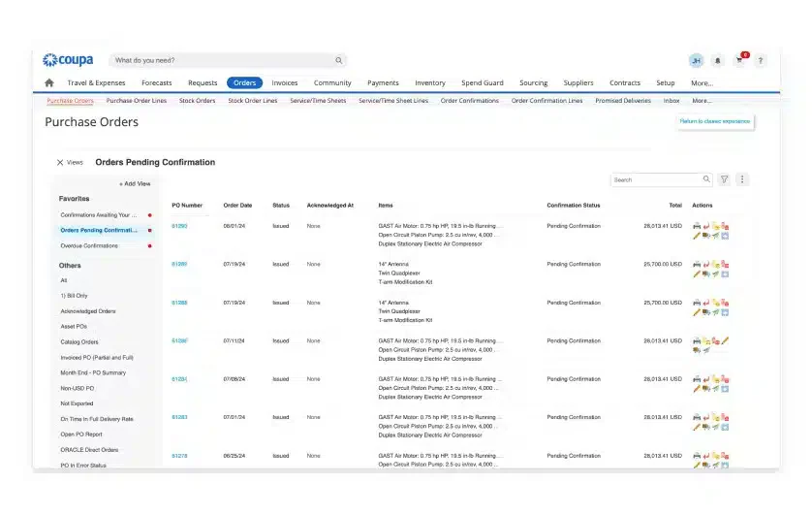Image resolution: width=812 pixels, height=515 pixels.
Task: Click the Total column header
Action: pyautogui.click(x=675, y=206)
